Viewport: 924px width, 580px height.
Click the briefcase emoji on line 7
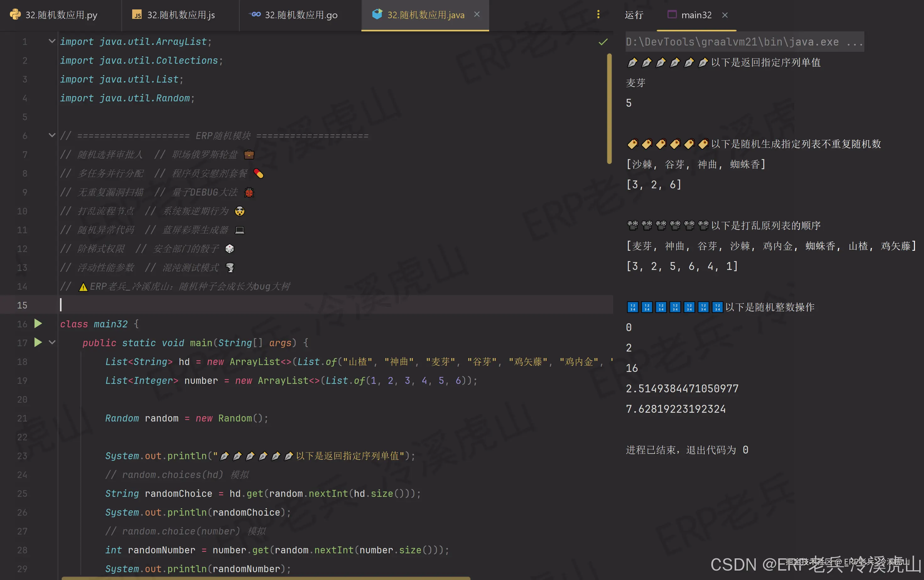[x=249, y=155]
